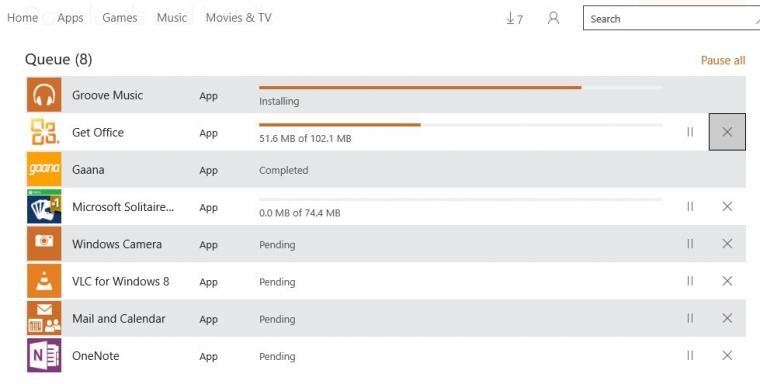
Task: Select the OneNote app name
Action: pos(95,356)
